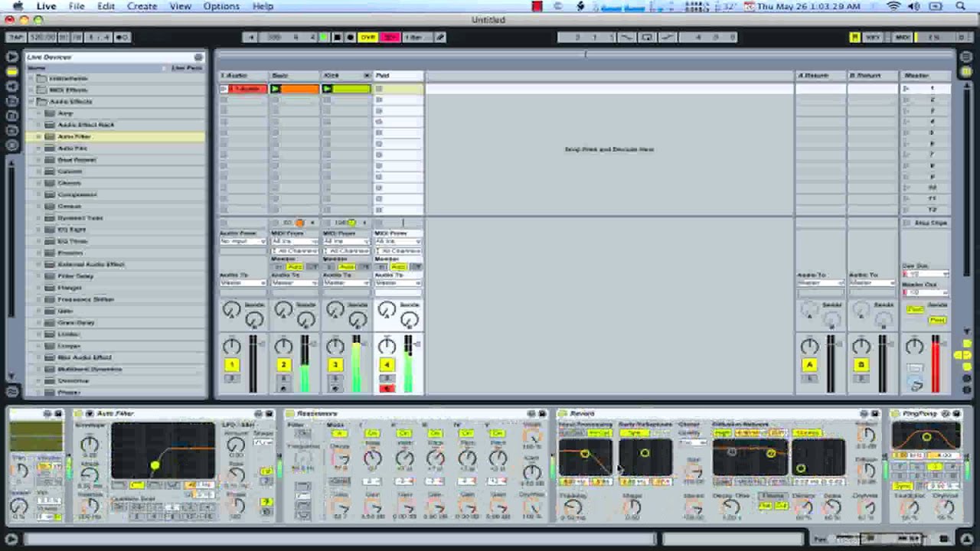This screenshot has width=980, height=551.
Task: Open the Options menu
Action: (x=221, y=6)
